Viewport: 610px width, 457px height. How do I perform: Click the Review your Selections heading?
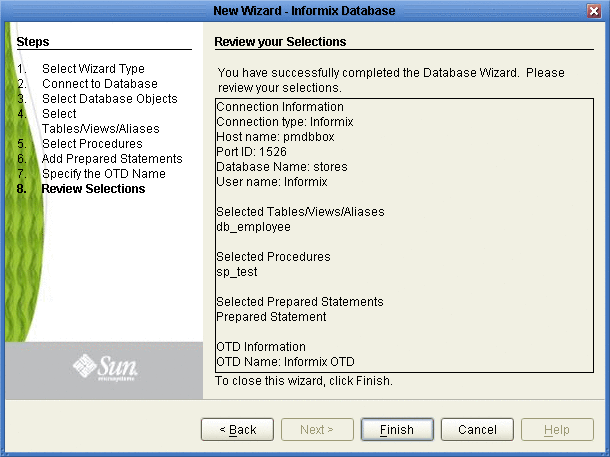coord(280,42)
